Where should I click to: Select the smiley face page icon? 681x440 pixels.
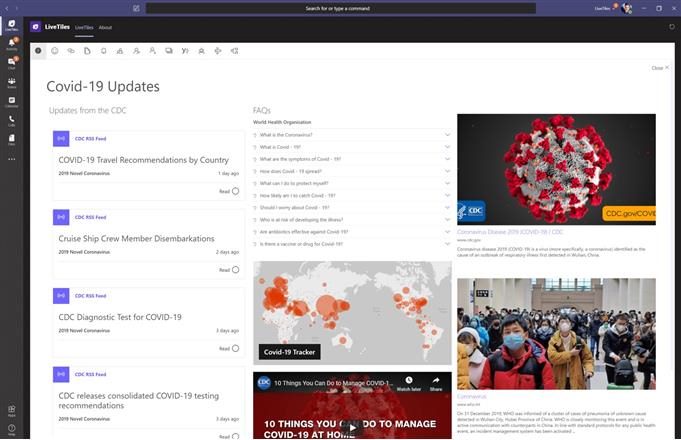click(55, 51)
